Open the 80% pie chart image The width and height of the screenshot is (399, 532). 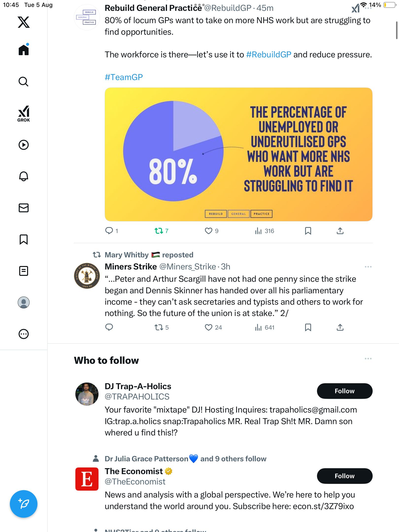(238, 154)
